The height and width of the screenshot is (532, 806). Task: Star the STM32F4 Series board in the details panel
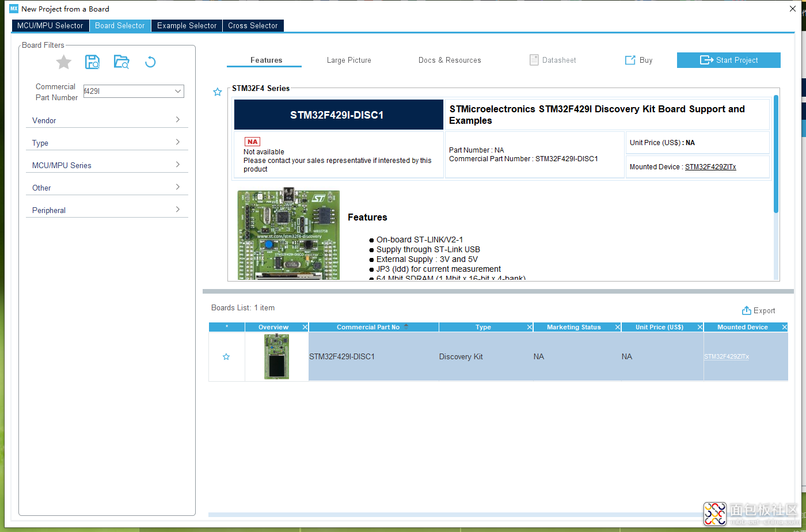(x=218, y=92)
